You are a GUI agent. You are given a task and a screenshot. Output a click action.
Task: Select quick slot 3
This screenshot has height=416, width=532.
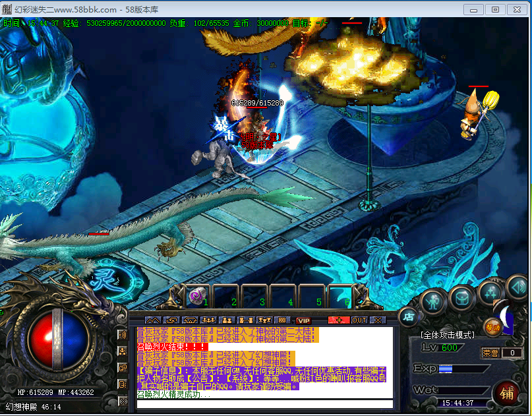(x=254, y=297)
